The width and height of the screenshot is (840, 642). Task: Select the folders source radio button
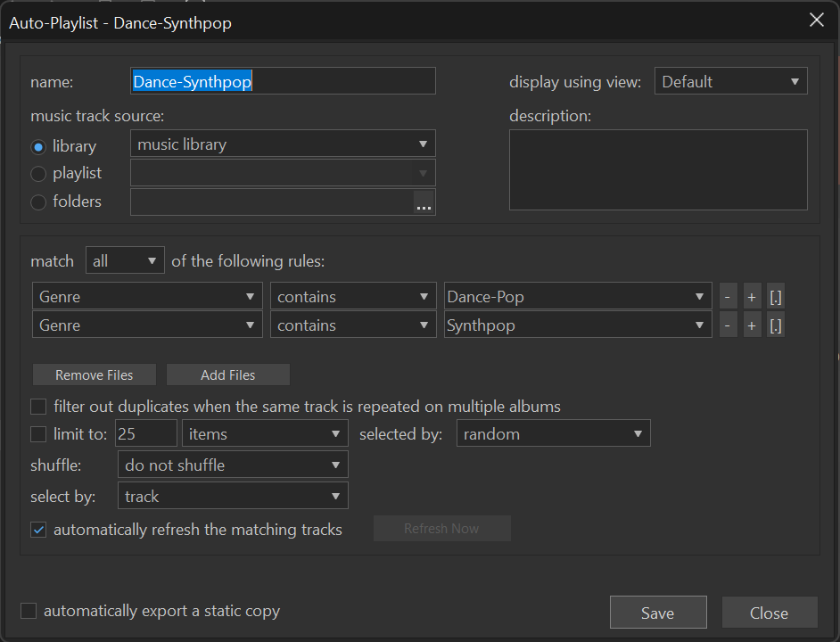pyautogui.click(x=38, y=202)
